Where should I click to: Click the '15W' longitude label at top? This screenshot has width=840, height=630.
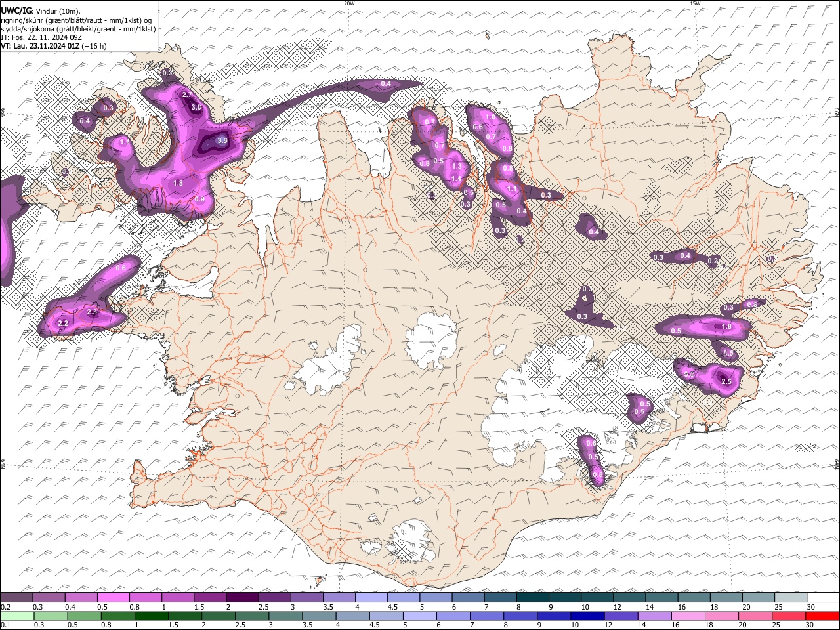[x=695, y=3]
